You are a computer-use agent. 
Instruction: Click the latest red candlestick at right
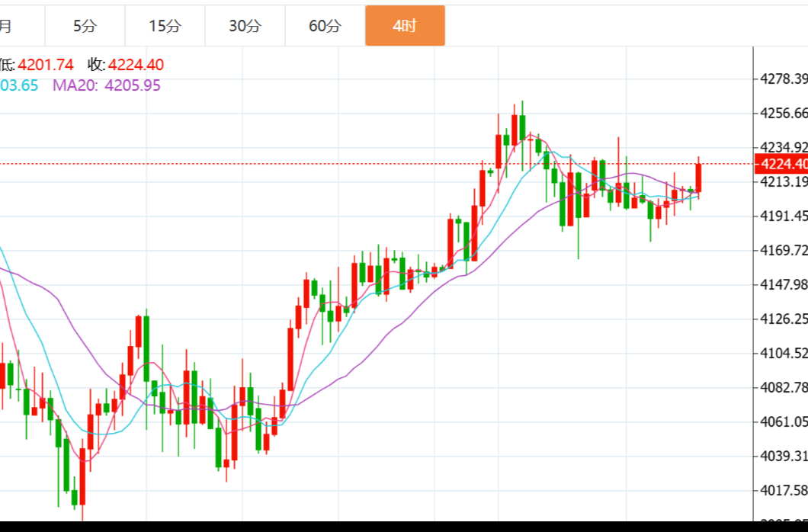698,178
